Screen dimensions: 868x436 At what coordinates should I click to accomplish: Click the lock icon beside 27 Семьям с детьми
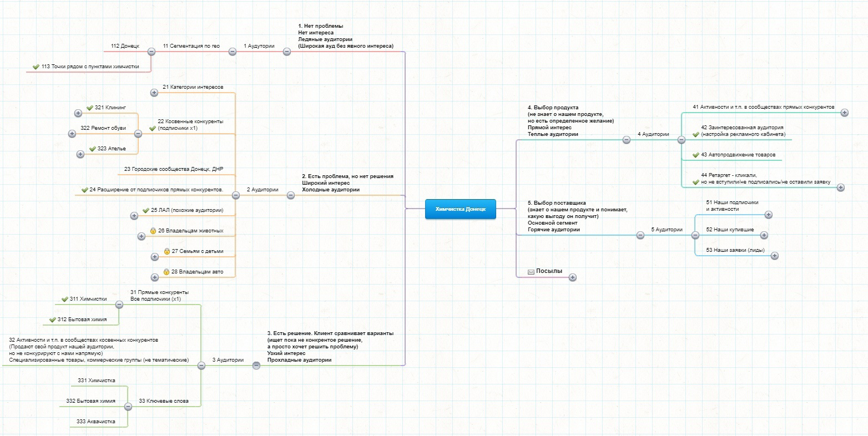click(166, 251)
